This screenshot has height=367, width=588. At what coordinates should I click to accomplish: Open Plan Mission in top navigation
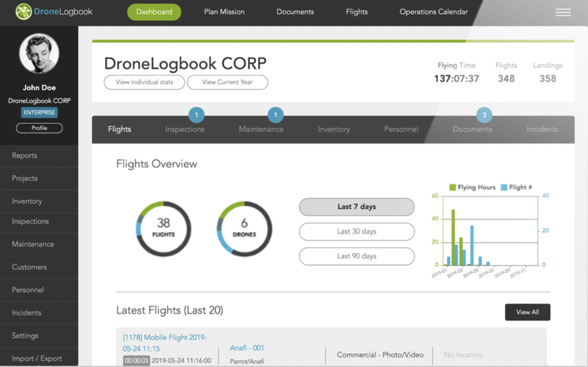click(224, 12)
